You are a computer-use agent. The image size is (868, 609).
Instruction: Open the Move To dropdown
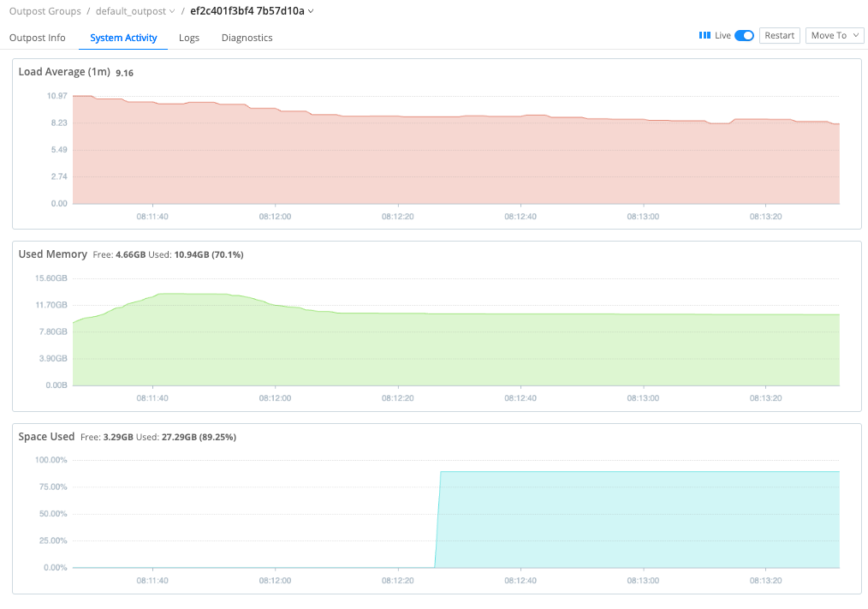[x=834, y=35]
